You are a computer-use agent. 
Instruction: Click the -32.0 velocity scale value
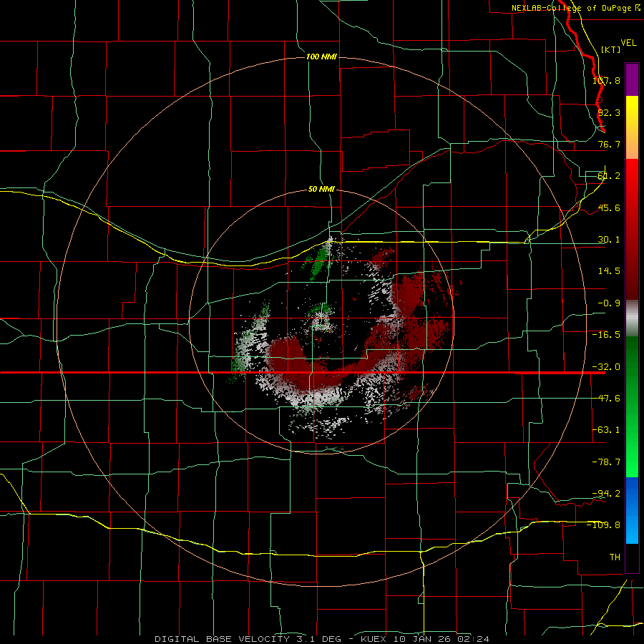(x=606, y=367)
